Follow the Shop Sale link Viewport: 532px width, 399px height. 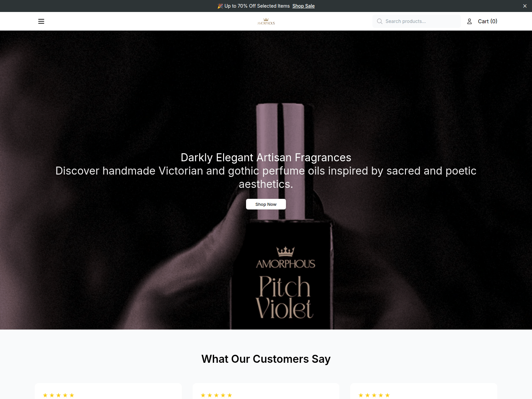[x=303, y=6]
